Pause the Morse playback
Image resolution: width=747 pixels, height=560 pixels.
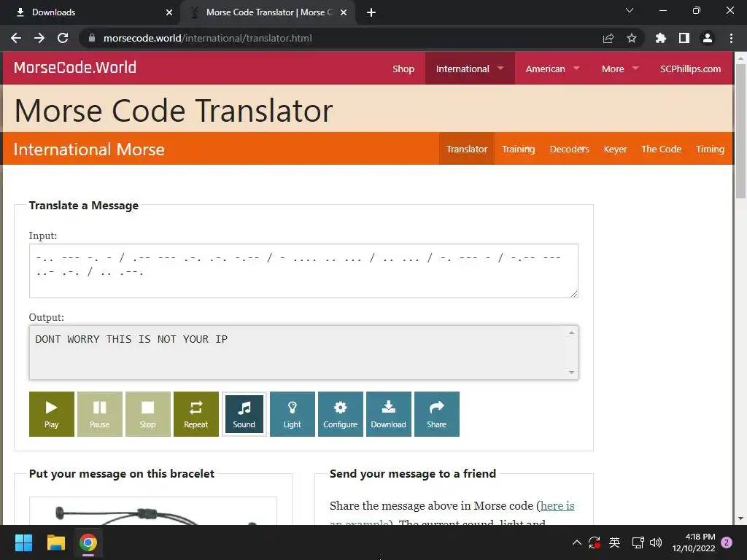coord(99,414)
